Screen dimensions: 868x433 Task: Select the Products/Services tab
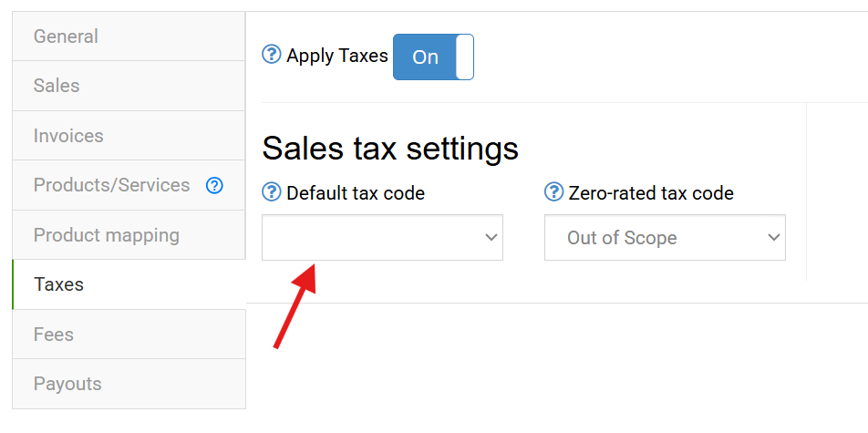(111, 185)
